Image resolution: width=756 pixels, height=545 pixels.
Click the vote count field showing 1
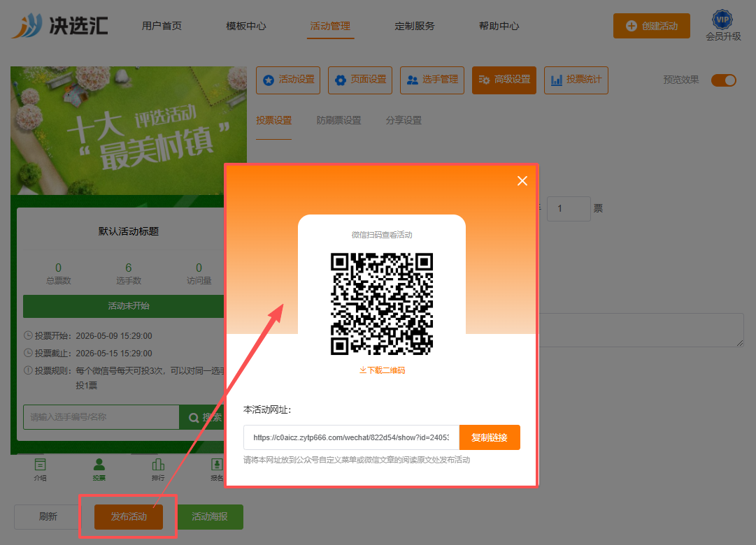569,209
